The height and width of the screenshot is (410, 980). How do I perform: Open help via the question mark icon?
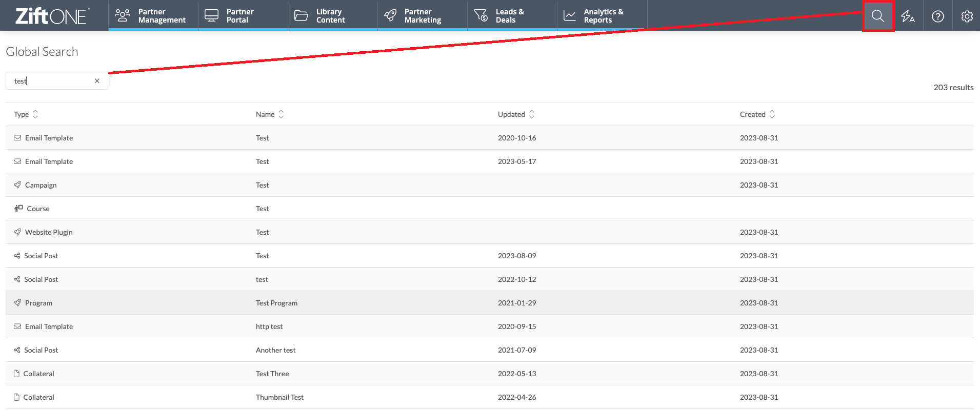[938, 16]
